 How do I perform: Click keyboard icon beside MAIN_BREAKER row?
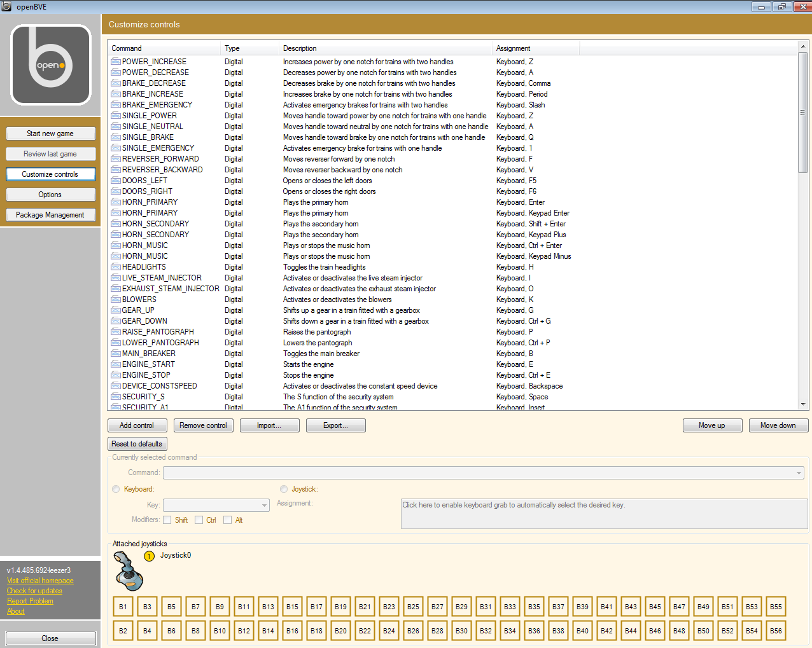click(x=116, y=354)
